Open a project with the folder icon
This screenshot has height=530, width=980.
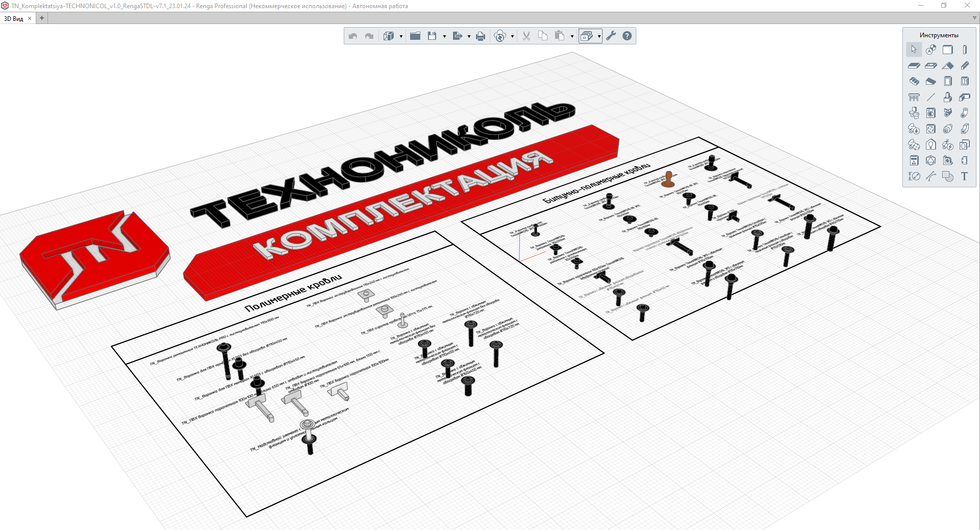(x=415, y=36)
